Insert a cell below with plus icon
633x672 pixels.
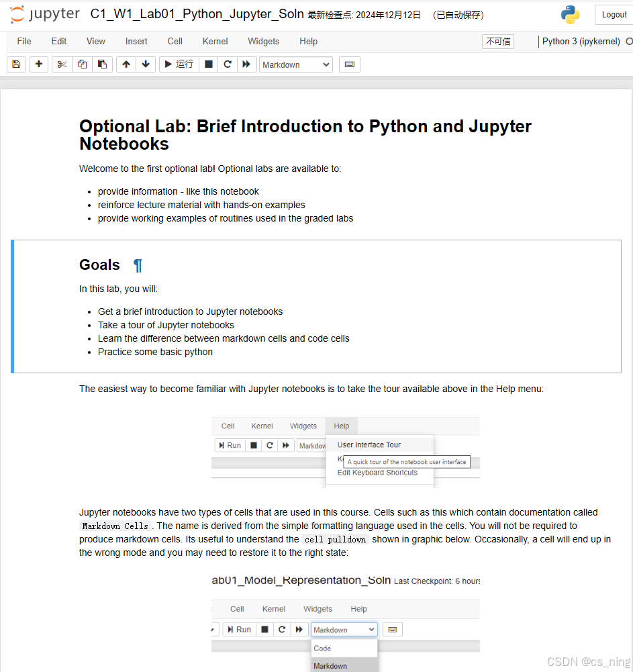[38, 64]
